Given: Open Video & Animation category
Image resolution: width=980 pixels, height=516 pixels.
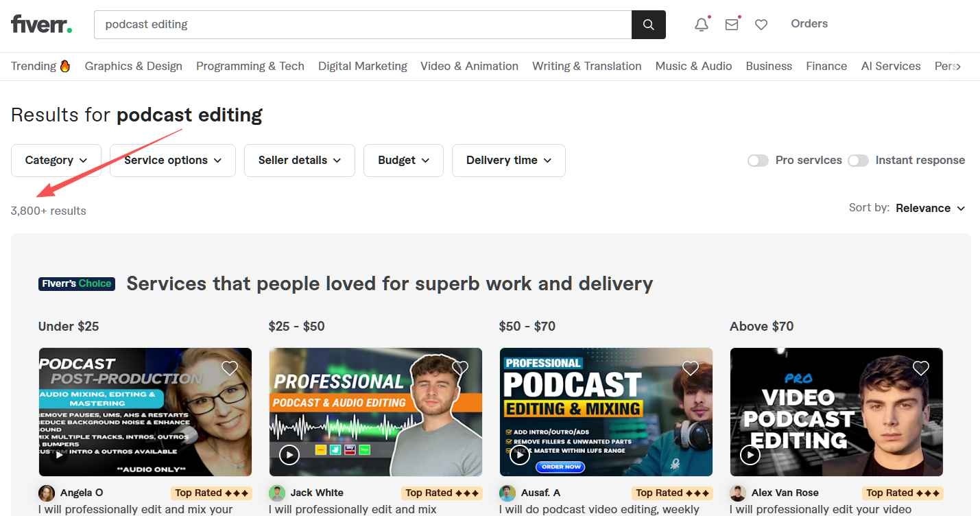Looking at the screenshot, I should coord(470,66).
